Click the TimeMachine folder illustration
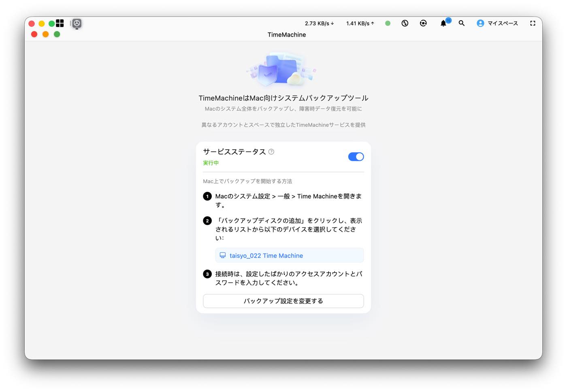The height and width of the screenshot is (392, 567). (281, 69)
